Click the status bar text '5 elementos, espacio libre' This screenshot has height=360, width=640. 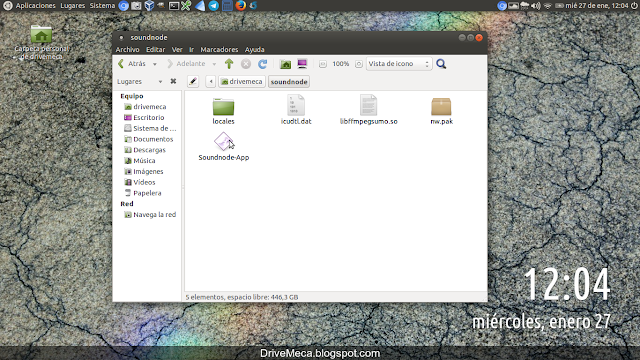click(242, 297)
